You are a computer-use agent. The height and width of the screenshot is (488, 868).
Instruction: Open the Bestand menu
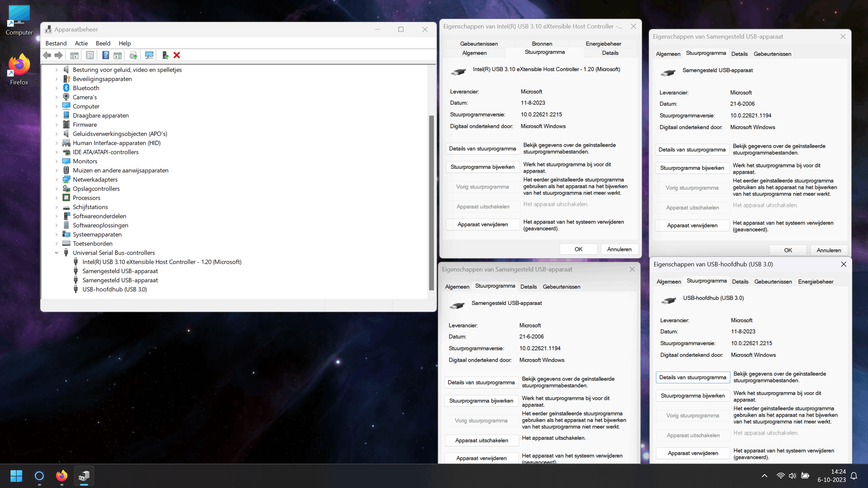tap(56, 43)
